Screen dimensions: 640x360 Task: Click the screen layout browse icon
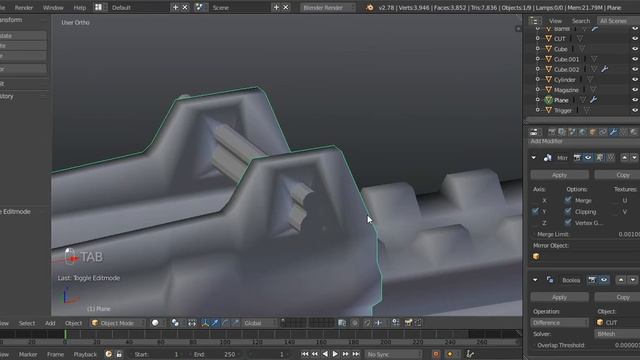click(100, 7)
